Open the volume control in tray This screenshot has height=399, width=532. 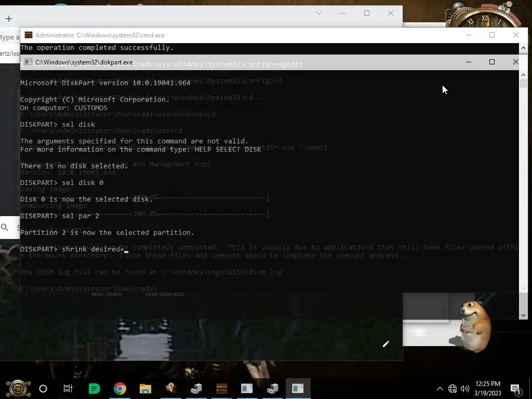point(465,389)
